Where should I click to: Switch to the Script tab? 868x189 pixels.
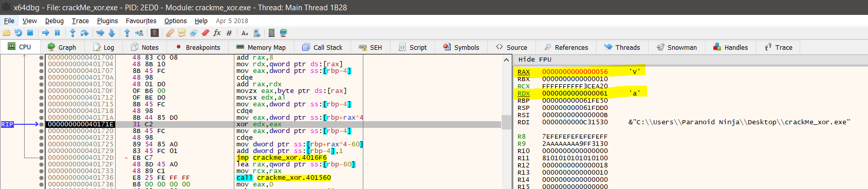click(413, 47)
